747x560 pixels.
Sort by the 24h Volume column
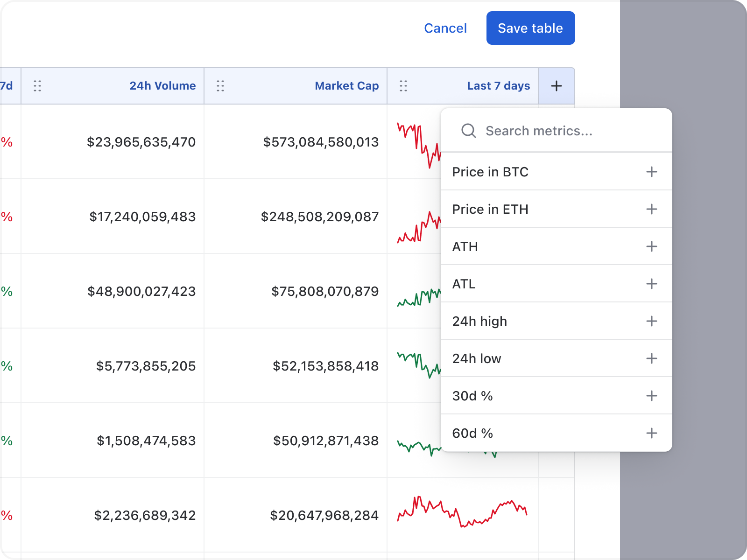(x=162, y=86)
